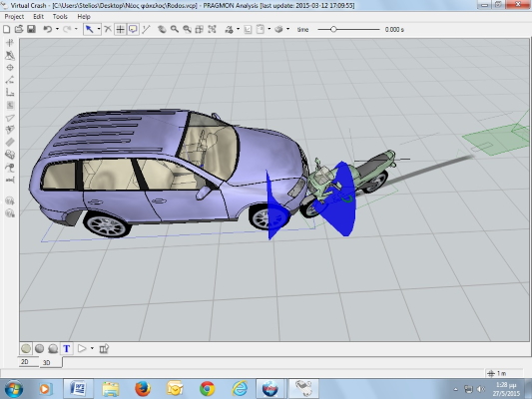Viewport: 532px width, 399px height.
Task: Switch to the 2D view tab
Action: tap(25, 362)
